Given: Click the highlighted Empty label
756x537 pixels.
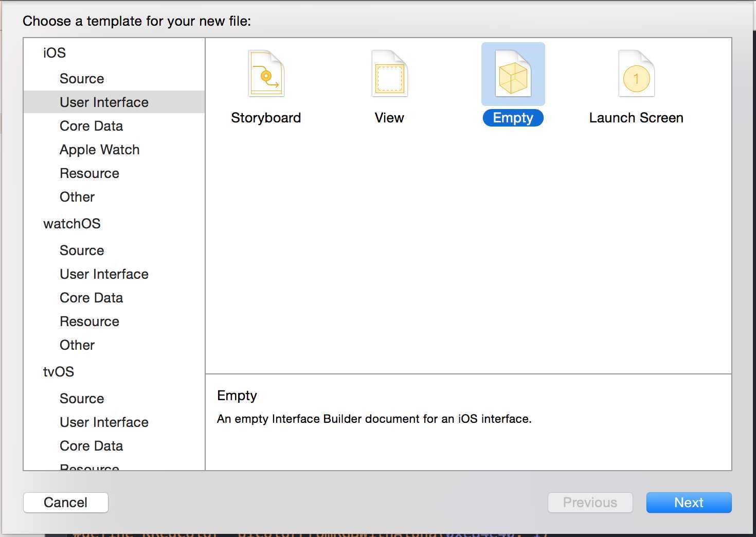Looking at the screenshot, I should pos(513,118).
